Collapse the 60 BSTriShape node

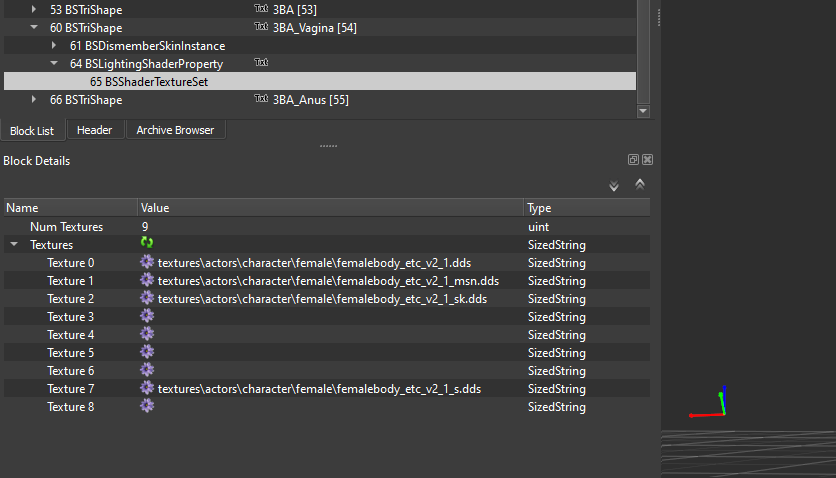click(34, 27)
